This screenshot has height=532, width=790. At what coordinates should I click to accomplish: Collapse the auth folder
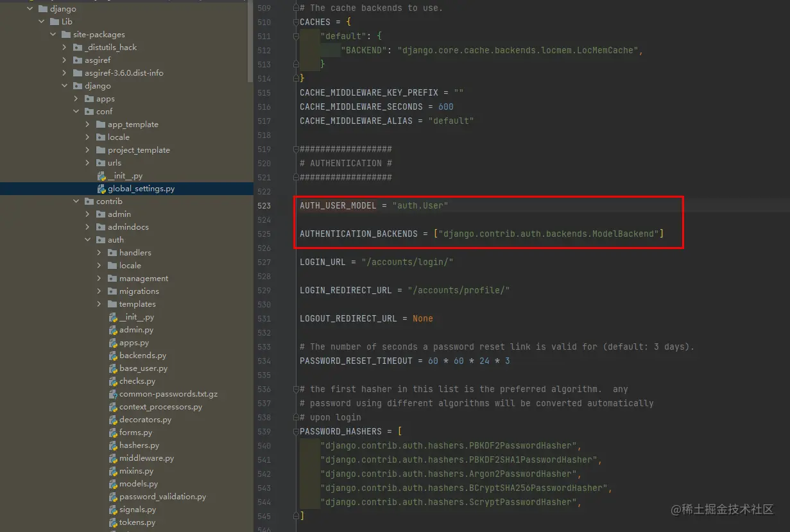(88, 240)
